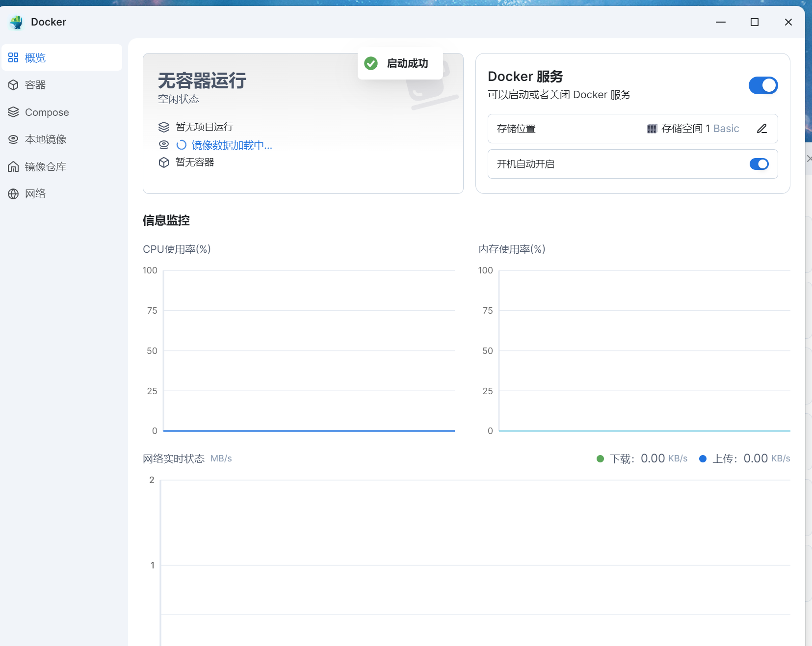The image size is (812, 646).
Task: Click the green checkmark in 启动成功 notification
Action: (x=370, y=63)
